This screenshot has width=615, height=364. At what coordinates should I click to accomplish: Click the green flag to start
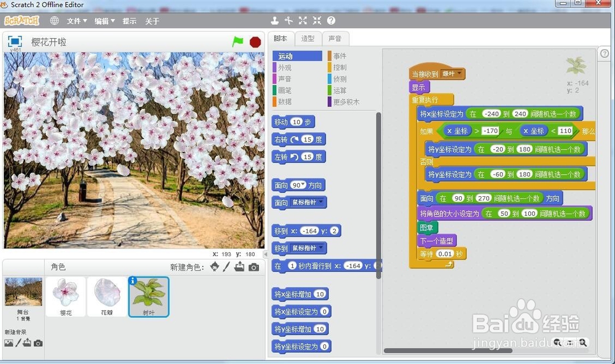click(x=237, y=42)
